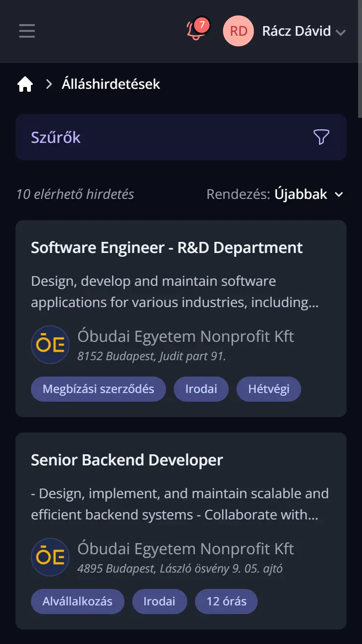Go to home via house icon
This screenshot has width=362, height=644.
(x=25, y=84)
